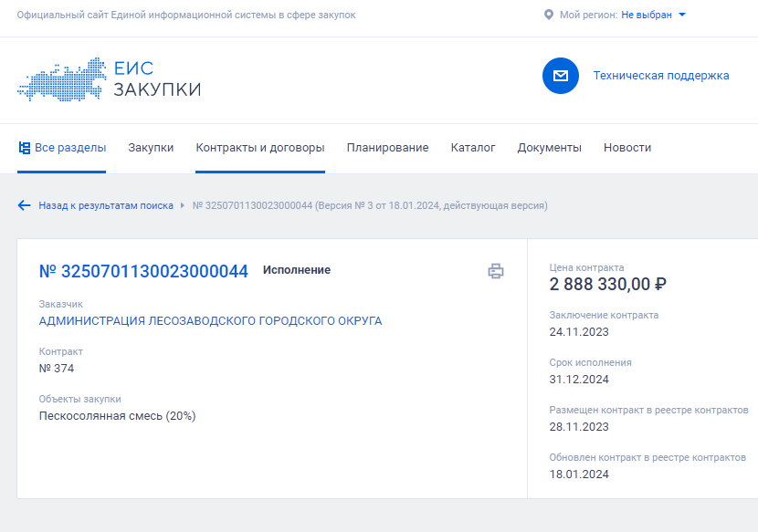The image size is (758, 532).
Task: Click the Объекты закупки label
Action: click(79, 399)
